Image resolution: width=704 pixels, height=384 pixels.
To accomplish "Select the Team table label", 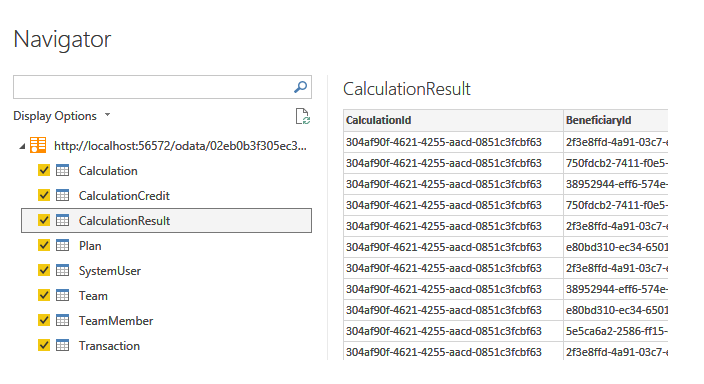I will [x=93, y=296].
